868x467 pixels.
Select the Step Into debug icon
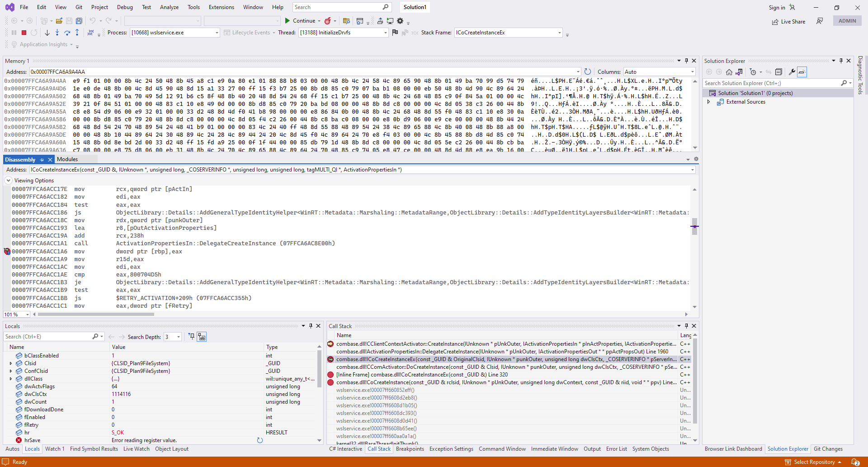pos(57,33)
